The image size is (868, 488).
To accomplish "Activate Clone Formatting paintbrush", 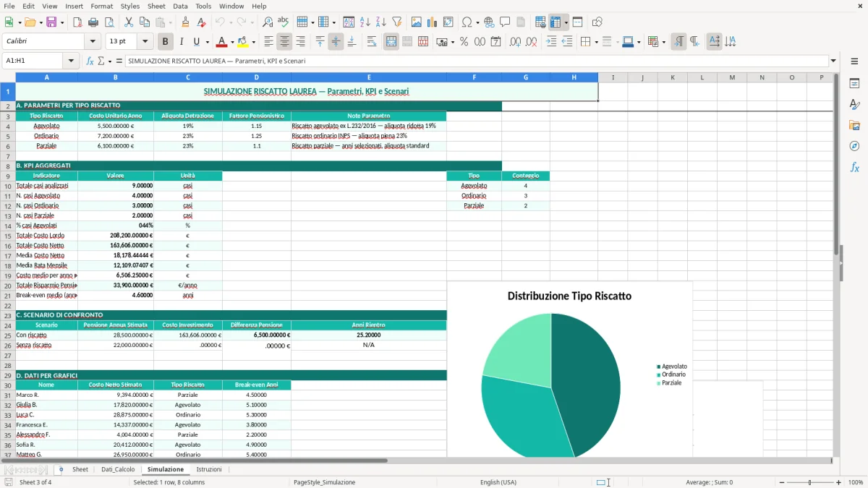I will (x=186, y=22).
